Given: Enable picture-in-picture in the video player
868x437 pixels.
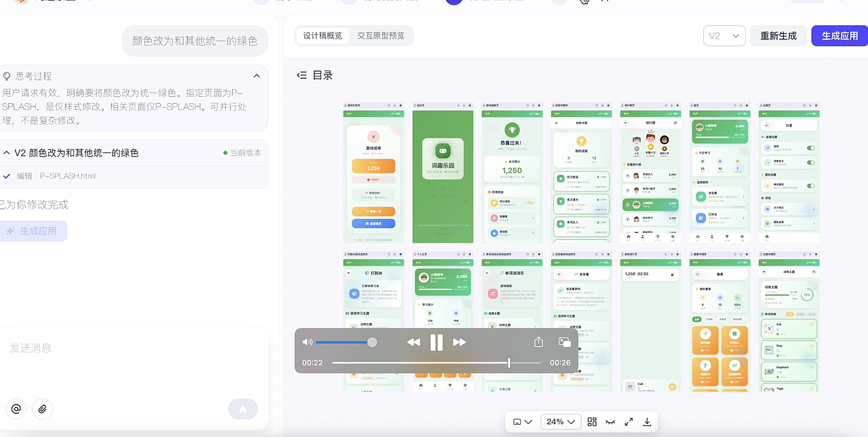Looking at the screenshot, I should [x=564, y=342].
